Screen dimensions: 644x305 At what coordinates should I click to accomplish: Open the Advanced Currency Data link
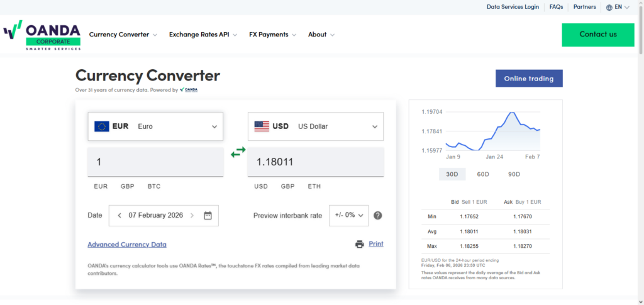pos(127,245)
